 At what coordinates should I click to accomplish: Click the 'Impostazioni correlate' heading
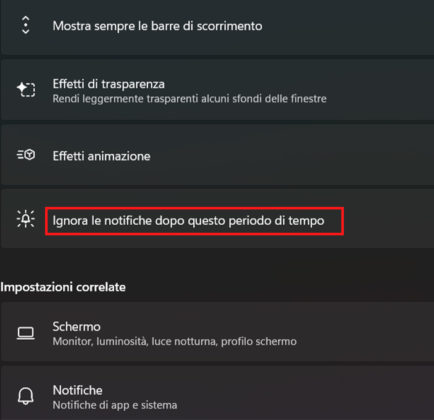pos(63,287)
